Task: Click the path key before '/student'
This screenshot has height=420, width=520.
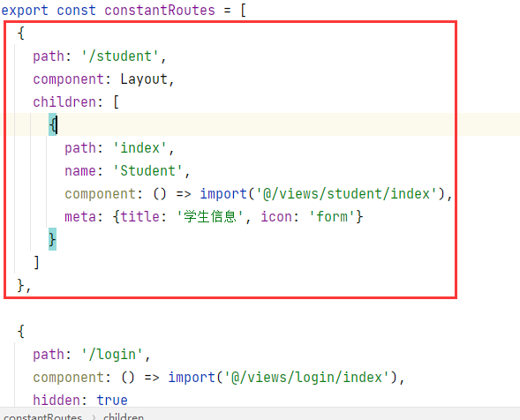Action: 49,56
